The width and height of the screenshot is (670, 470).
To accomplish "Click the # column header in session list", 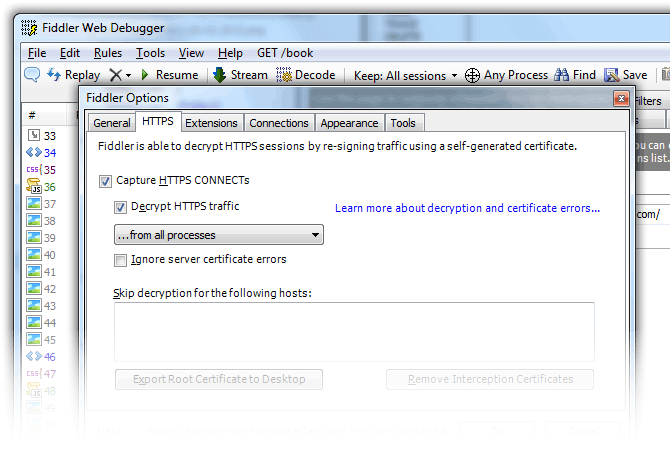I will pyautogui.click(x=44, y=115).
